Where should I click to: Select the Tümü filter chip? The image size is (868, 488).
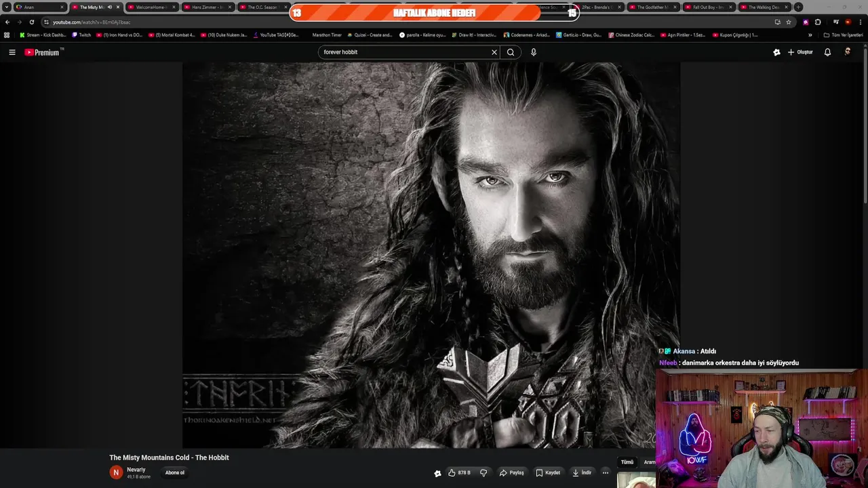[627, 462]
